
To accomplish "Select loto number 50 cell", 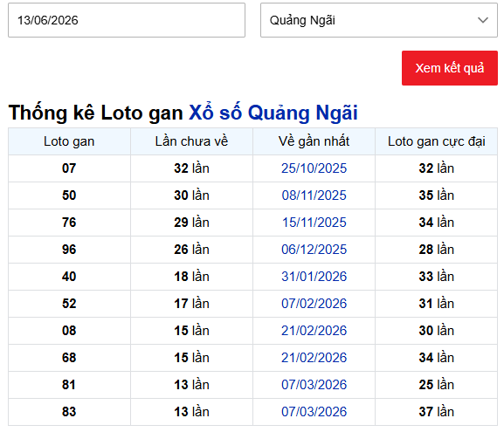I will click(x=69, y=195).
